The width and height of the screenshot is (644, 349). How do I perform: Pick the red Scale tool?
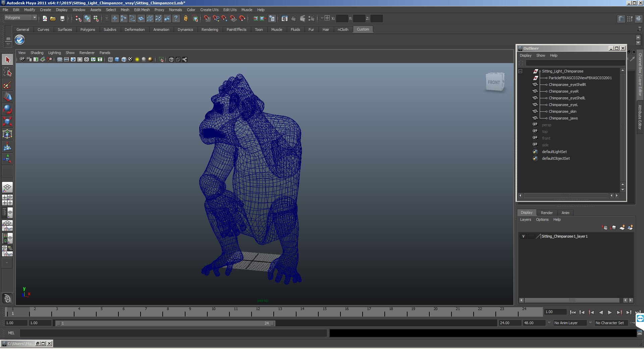(x=7, y=121)
